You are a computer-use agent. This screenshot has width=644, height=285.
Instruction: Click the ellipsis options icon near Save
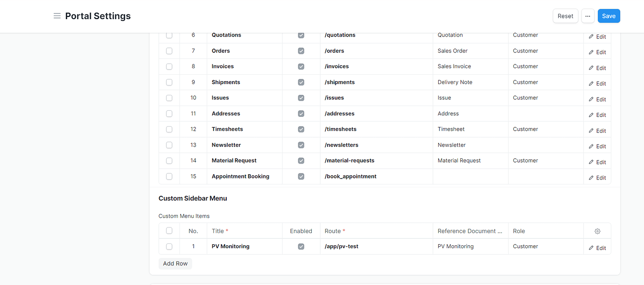point(588,15)
